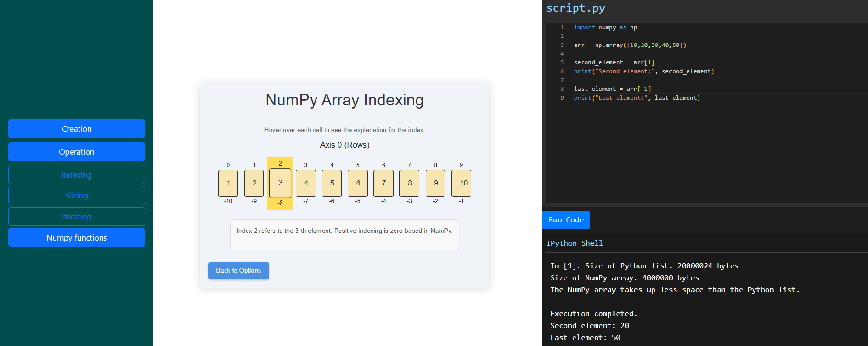
Task: Open the Iterating topic
Action: tap(77, 217)
